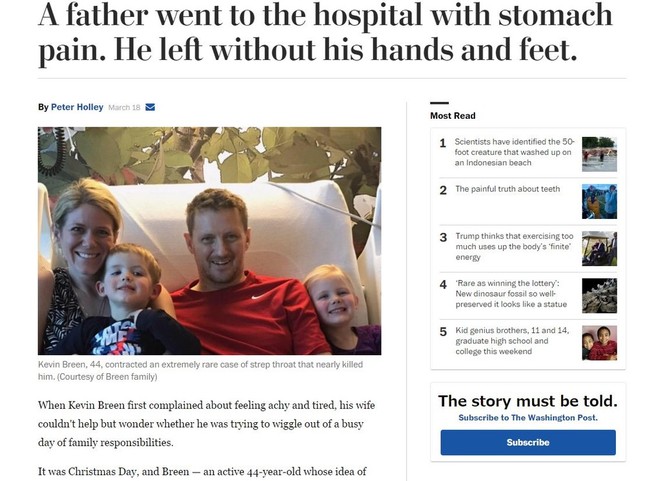Click the Trump exercise story thumbnail
The height and width of the screenshot is (481, 645).
(599, 248)
